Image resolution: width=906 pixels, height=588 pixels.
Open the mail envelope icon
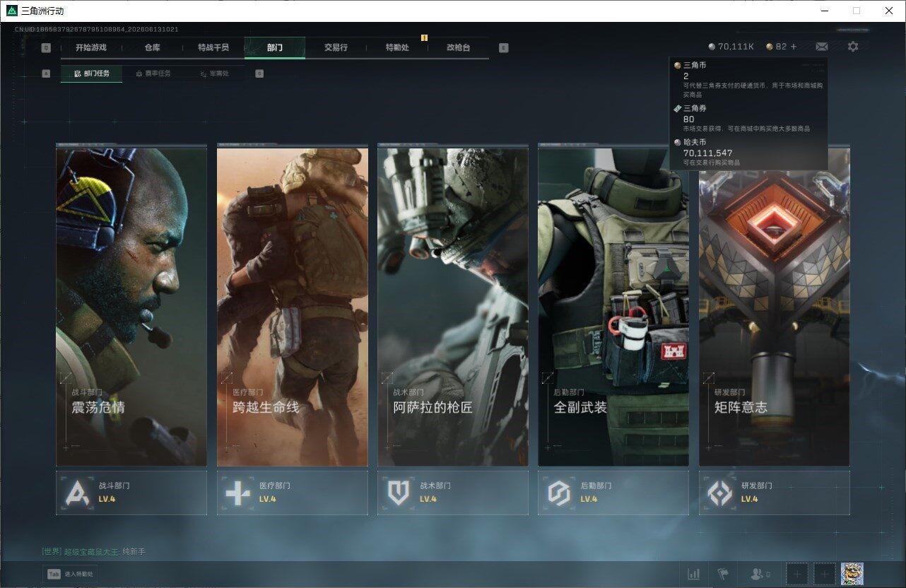click(821, 47)
